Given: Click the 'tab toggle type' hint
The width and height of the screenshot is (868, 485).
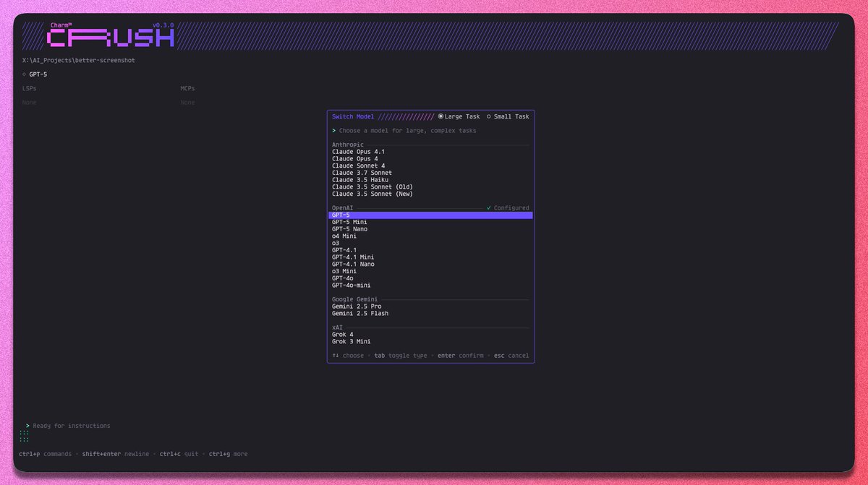Looking at the screenshot, I should 401,356.
